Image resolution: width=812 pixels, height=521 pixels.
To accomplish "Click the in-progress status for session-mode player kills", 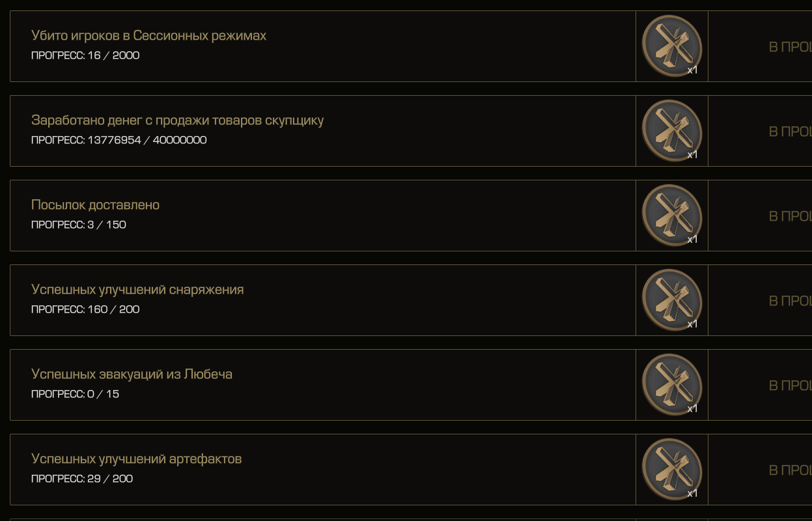I will (x=790, y=47).
